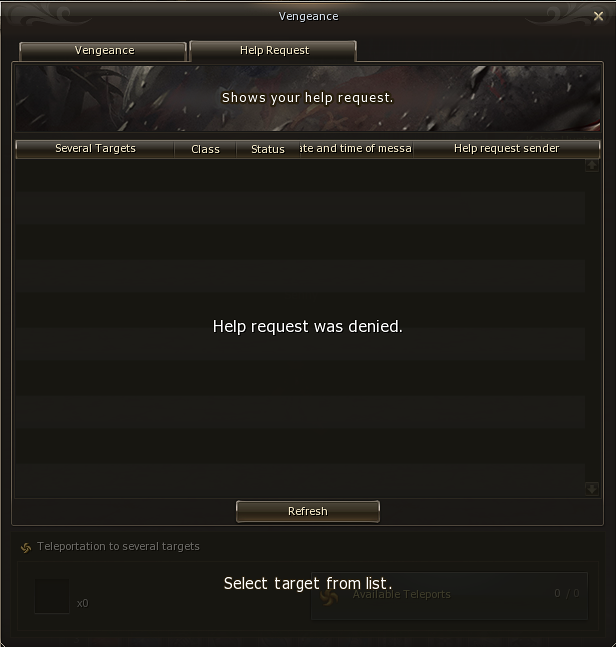Select the Help Request tab
This screenshot has width=616, height=647.
point(273,51)
